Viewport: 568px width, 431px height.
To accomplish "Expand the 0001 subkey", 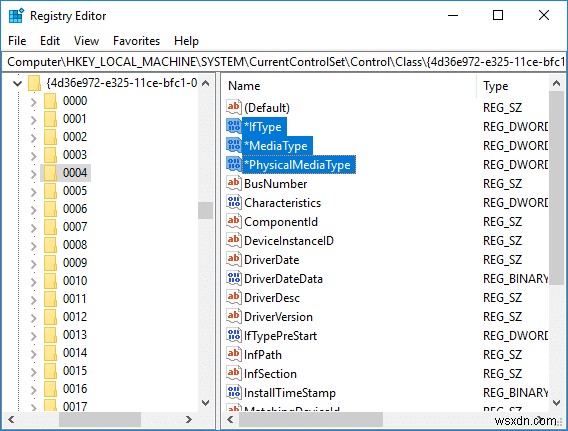I will 33,120.
